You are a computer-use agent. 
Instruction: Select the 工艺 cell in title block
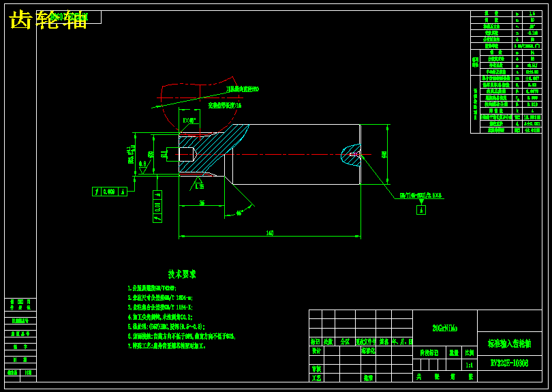pos(316,378)
